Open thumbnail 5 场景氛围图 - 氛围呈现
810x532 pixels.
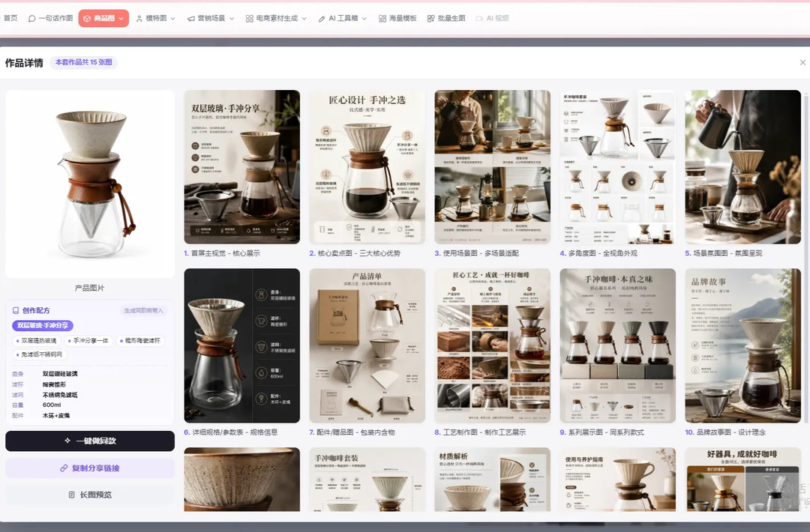pyautogui.click(x=742, y=166)
